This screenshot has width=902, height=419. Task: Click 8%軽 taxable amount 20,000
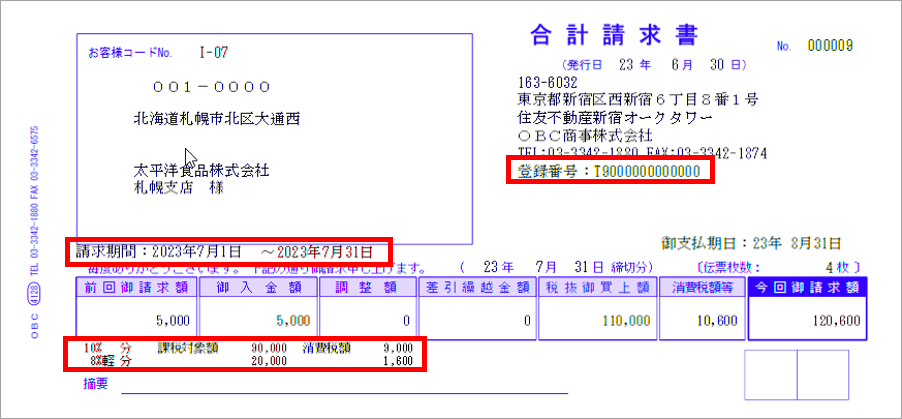click(269, 361)
